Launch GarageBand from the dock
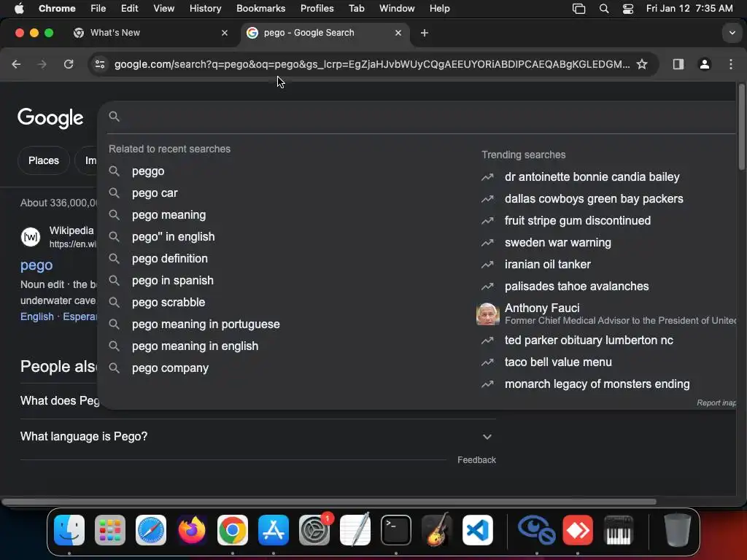747x560 pixels. pos(437,530)
